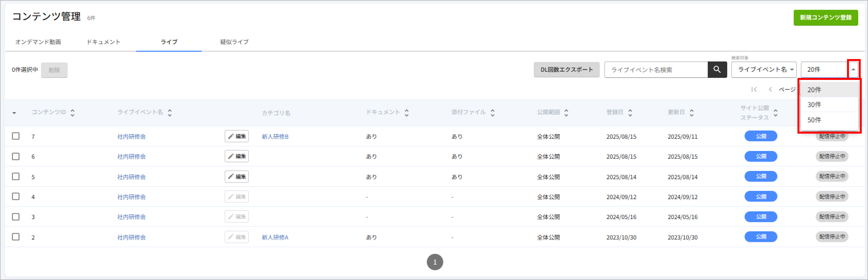Switch to the ドキュメント tab
The width and height of the screenshot is (868, 280).
tap(103, 42)
